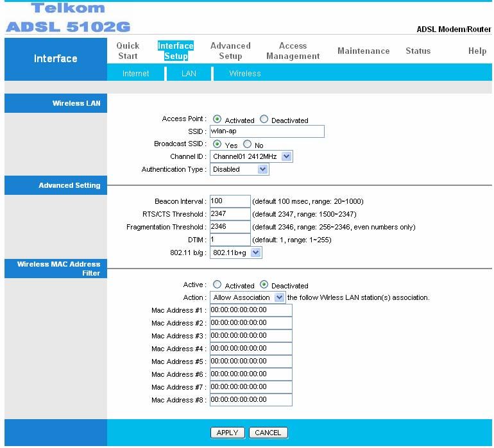Go to the Advanced Setup tab
Image resolution: width=494 pixels, height=448 pixels.
coord(230,51)
